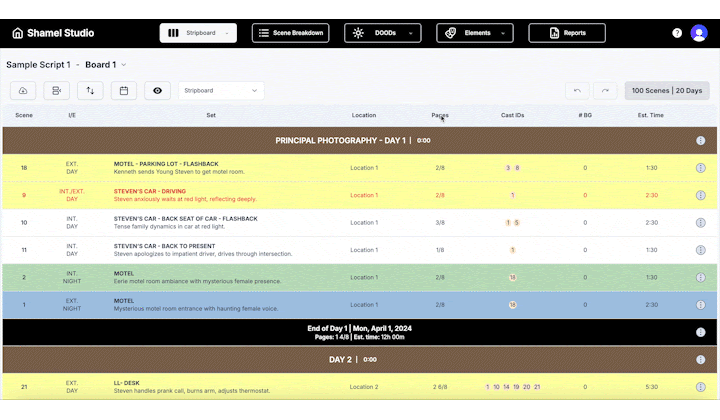
Task: Open options menu for scene 2 row
Action: pos(700,277)
